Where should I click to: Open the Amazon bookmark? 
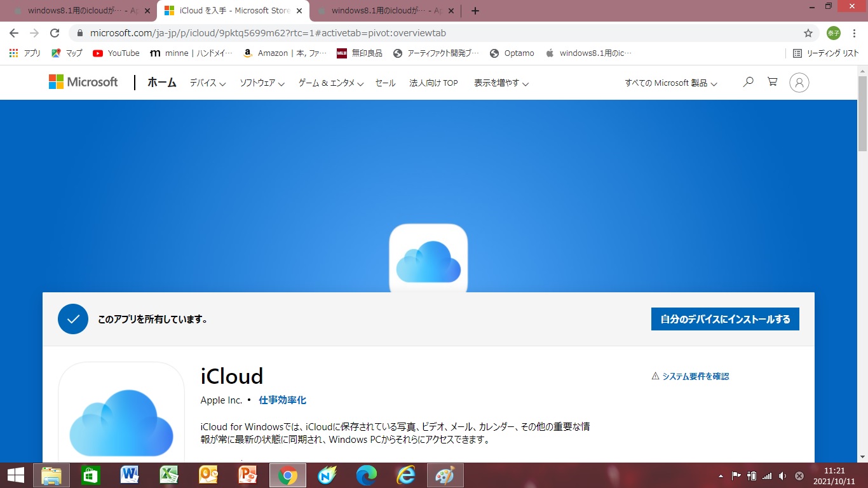(x=285, y=53)
